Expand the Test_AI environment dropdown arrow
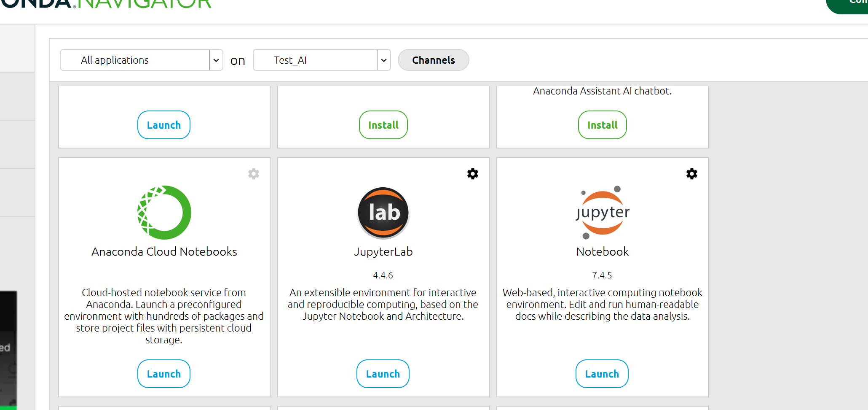868x410 pixels. tap(384, 60)
